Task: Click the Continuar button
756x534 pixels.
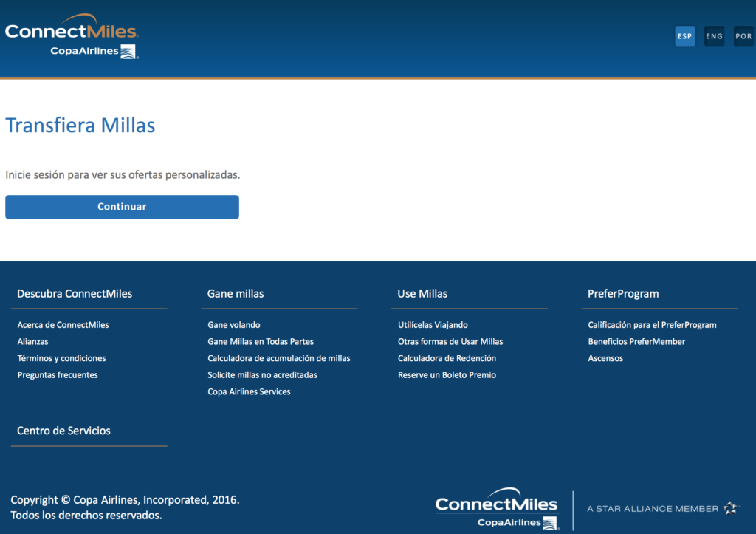Action: pyautogui.click(x=122, y=207)
